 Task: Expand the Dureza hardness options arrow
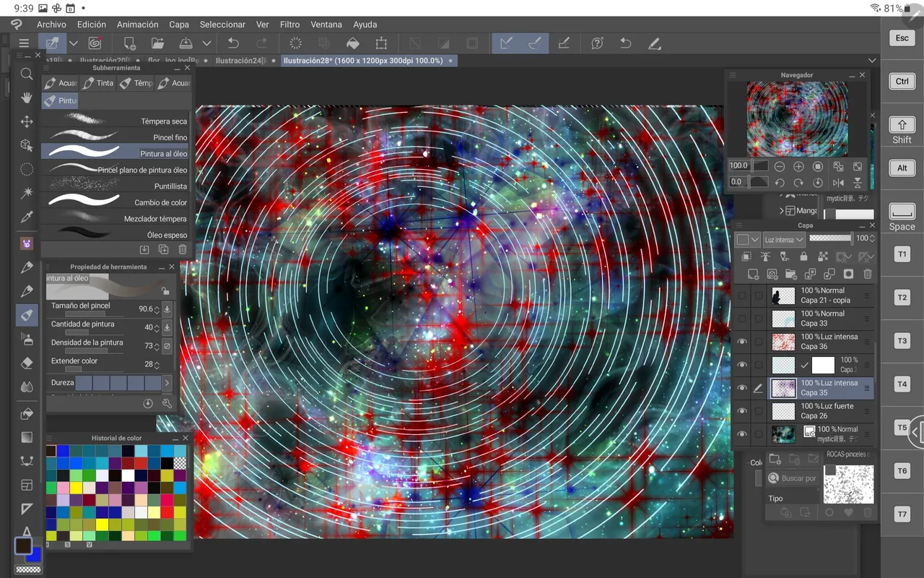pyautogui.click(x=167, y=383)
